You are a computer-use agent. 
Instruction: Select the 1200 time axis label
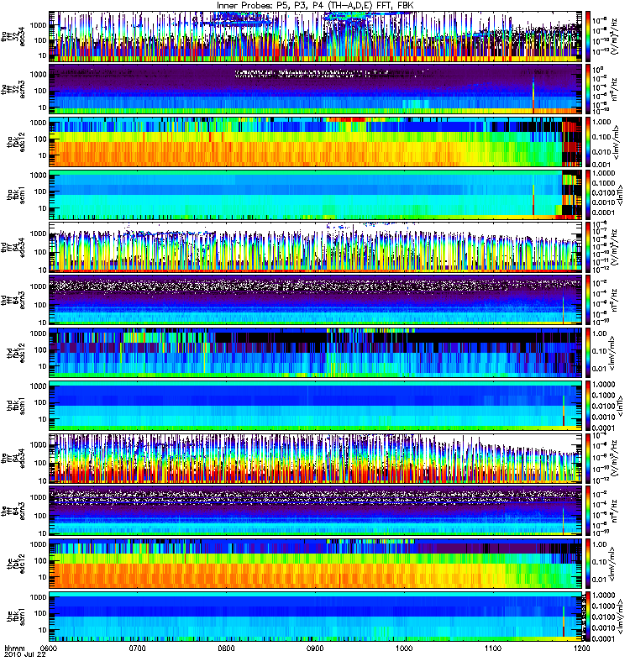(x=581, y=648)
